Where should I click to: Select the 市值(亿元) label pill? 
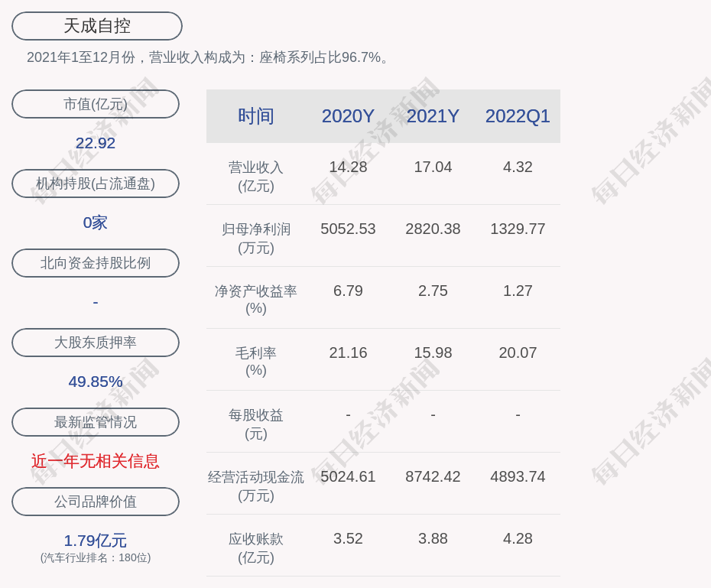point(96,104)
